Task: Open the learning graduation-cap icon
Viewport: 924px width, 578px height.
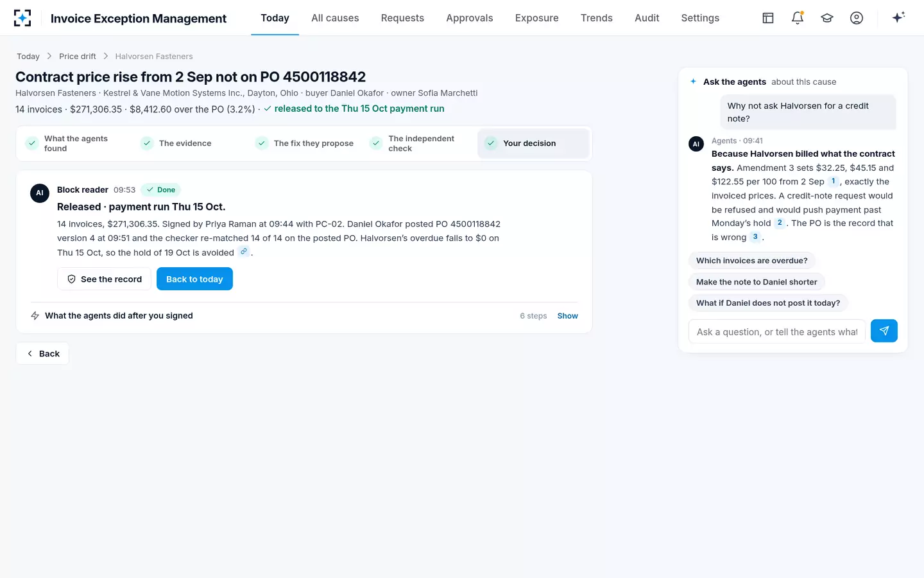Action: 827,18
